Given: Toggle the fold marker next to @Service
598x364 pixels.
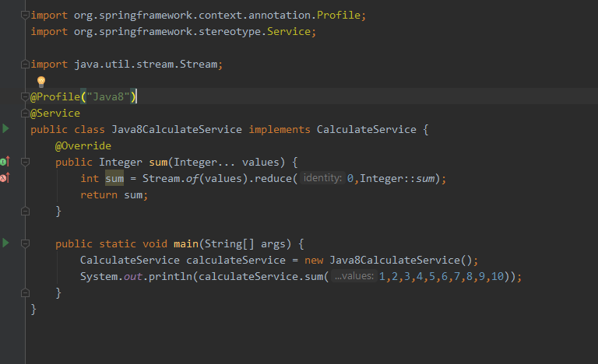Looking at the screenshot, I should coord(25,114).
